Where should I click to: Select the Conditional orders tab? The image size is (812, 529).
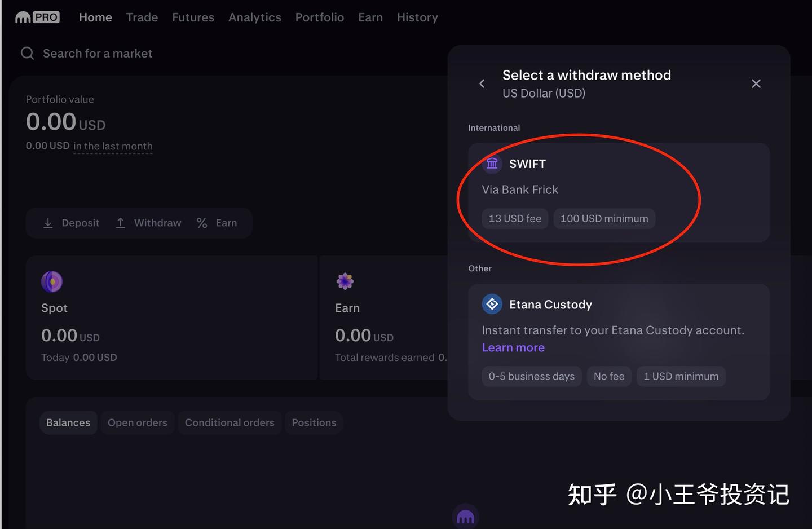(230, 422)
